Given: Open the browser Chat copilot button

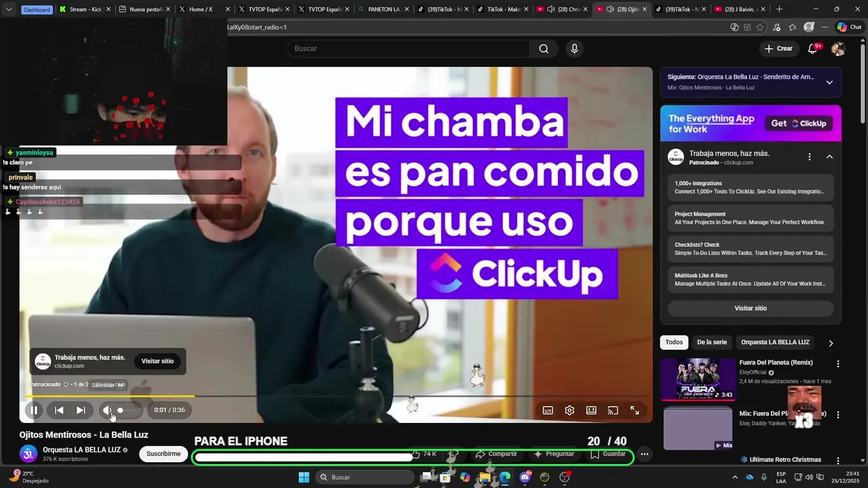Looking at the screenshot, I should point(849,27).
